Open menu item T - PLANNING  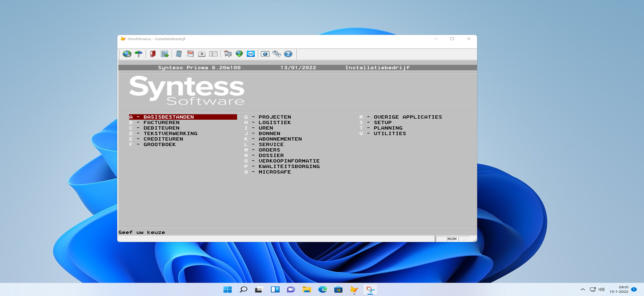pyautogui.click(x=388, y=128)
